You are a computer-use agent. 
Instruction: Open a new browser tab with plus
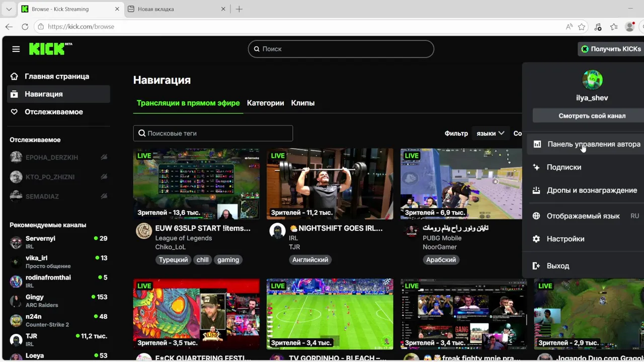pos(239,9)
